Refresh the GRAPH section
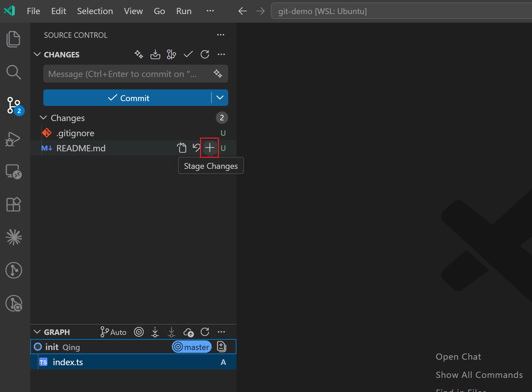Screen dimensions: 532x392 tap(205, 332)
